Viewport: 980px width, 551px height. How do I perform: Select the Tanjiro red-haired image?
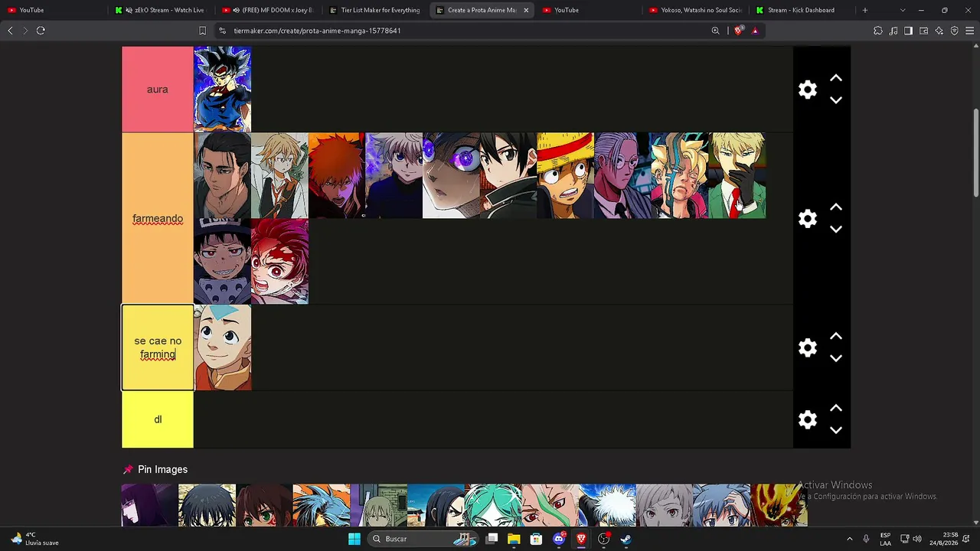pos(279,262)
